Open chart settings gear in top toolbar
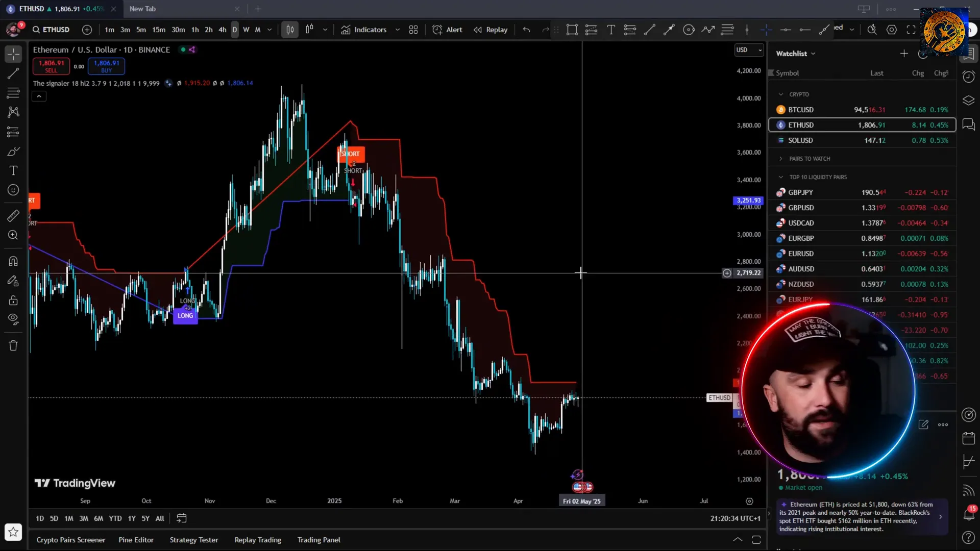This screenshot has width=980, height=551. (892, 30)
